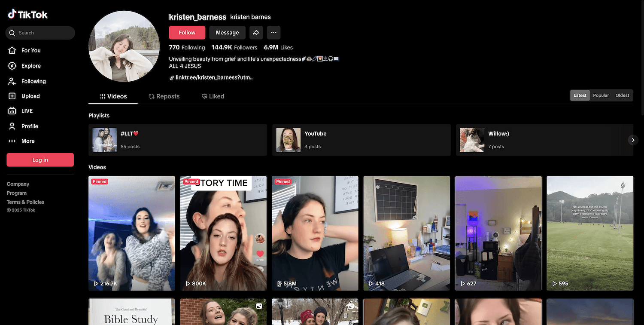Expand the Company footer section
The image size is (644, 325).
coord(18,184)
